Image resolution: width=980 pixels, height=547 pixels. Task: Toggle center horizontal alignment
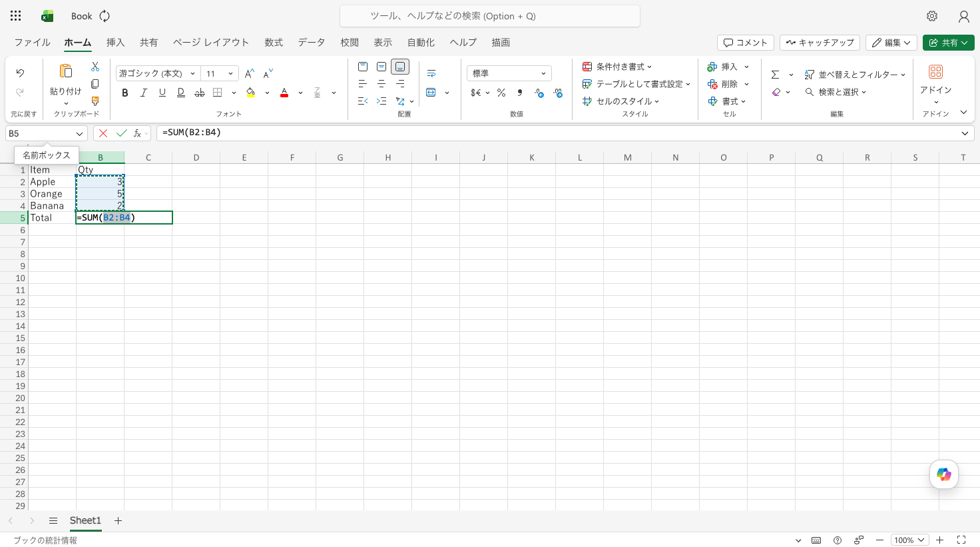coord(381,84)
